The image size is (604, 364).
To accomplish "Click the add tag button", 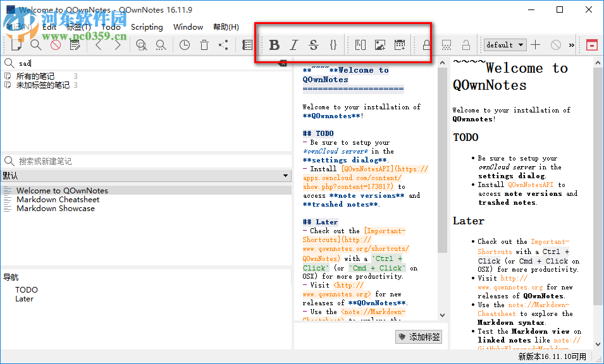I will coord(419,337).
